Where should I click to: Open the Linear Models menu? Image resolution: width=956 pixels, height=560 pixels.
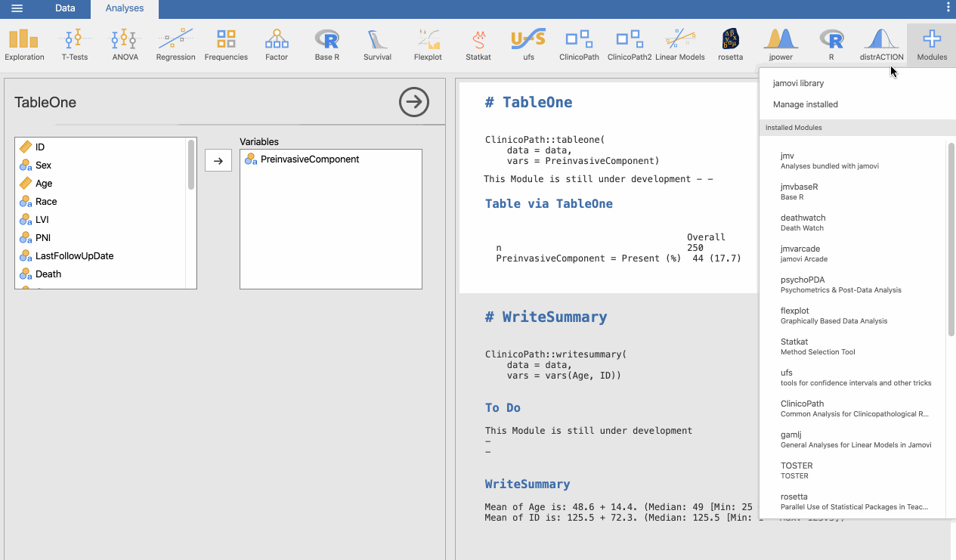(x=680, y=45)
